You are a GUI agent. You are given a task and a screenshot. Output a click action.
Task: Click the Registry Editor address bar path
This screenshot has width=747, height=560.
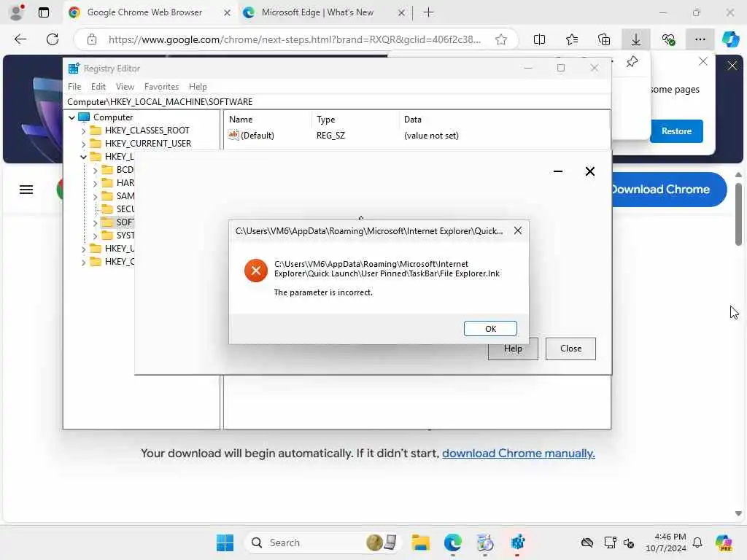337,102
